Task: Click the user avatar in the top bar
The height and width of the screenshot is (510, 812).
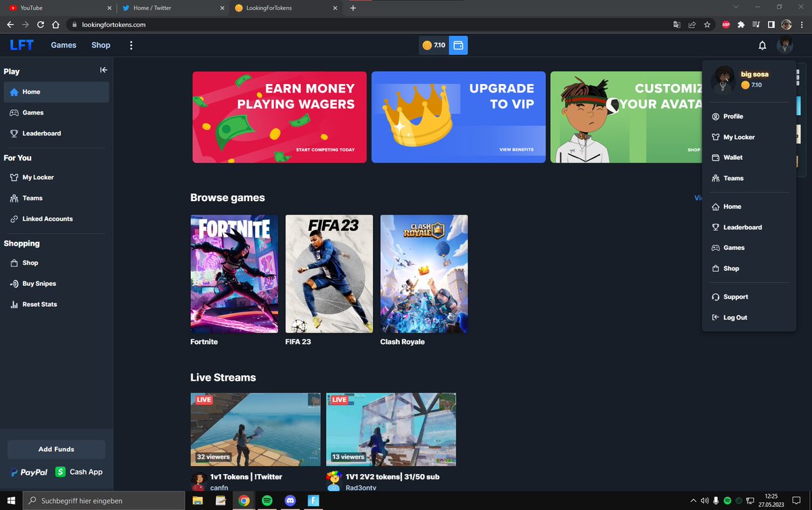Action: [x=784, y=45]
